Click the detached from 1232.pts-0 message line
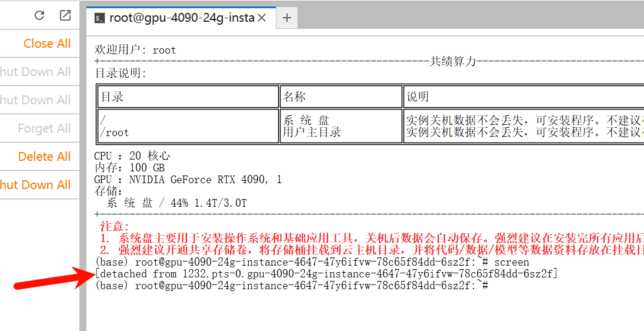The width and height of the screenshot is (644, 331). 326,274
